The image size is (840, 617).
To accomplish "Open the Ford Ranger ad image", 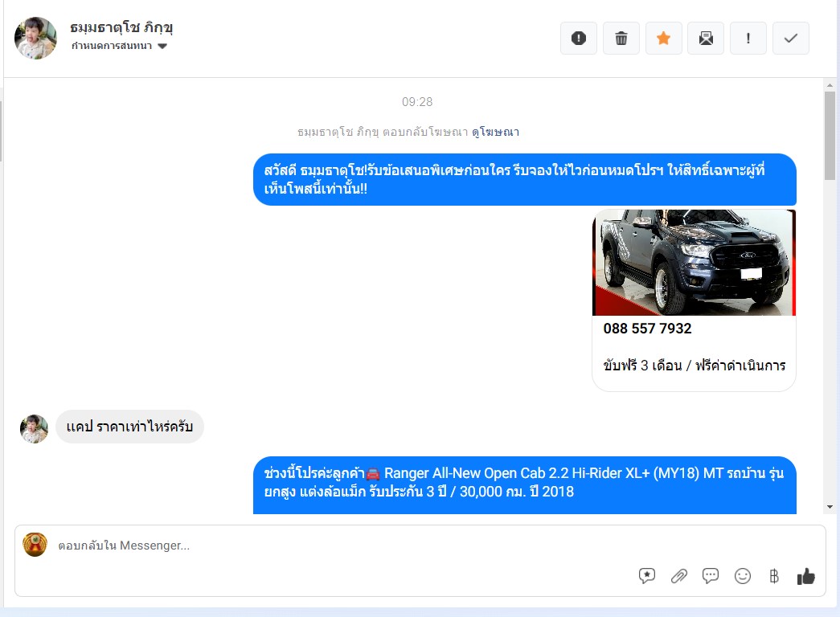I will tap(694, 262).
